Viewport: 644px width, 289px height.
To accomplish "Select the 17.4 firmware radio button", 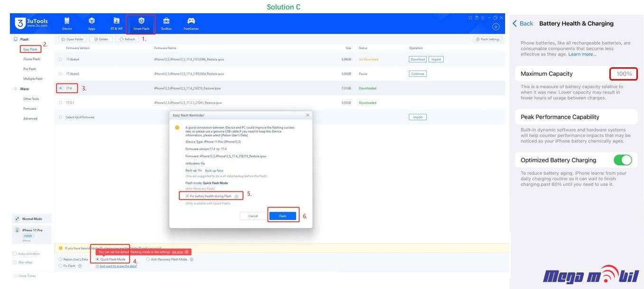I will [x=60, y=88].
